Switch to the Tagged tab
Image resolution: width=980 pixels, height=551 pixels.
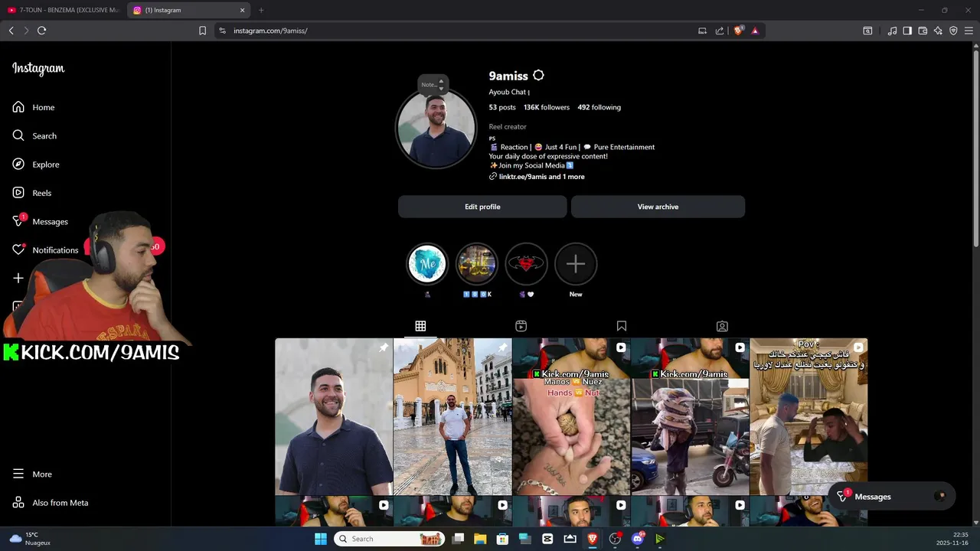coord(722,326)
